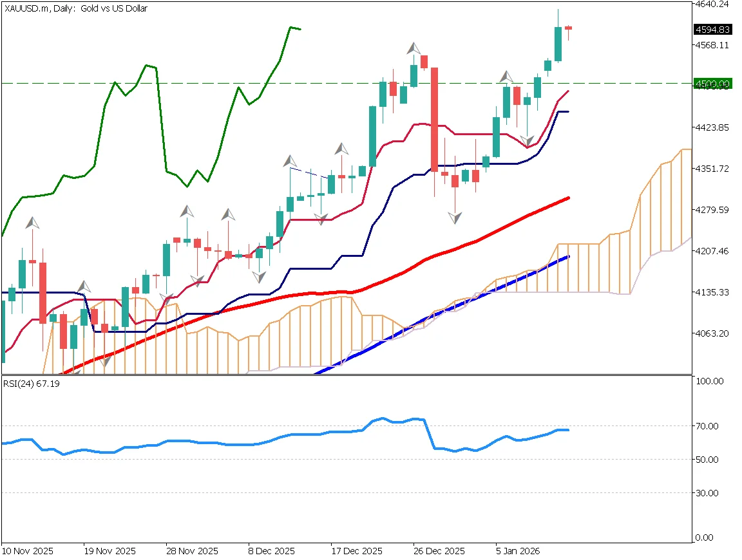This screenshot has width=742, height=560.
Task: Click the up arrow above the all-time-high candle
Action: [x=412, y=48]
